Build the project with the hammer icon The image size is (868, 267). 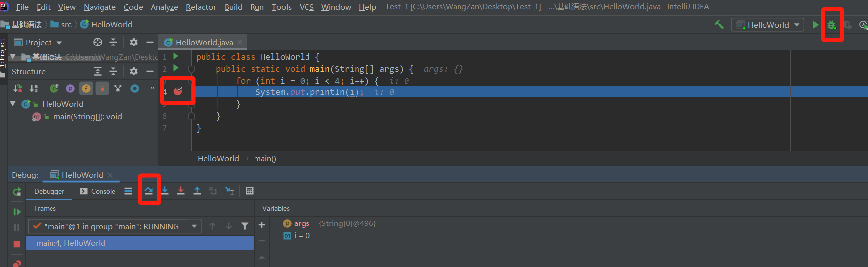point(719,25)
